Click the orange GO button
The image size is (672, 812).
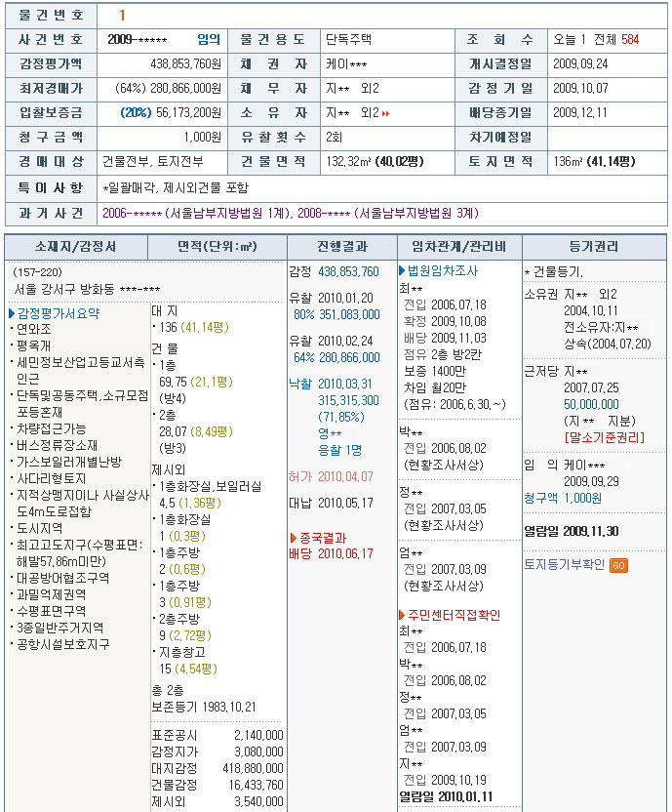[x=618, y=565]
